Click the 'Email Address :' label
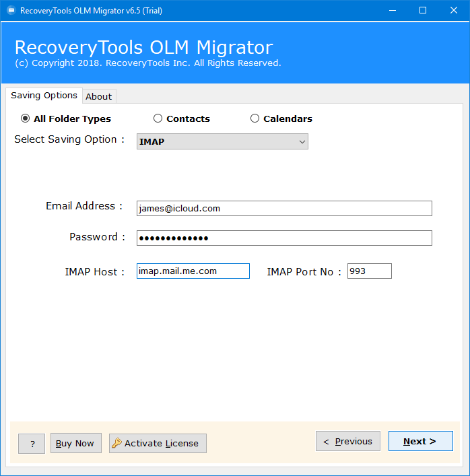The image size is (470, 476). coord(84,206)
